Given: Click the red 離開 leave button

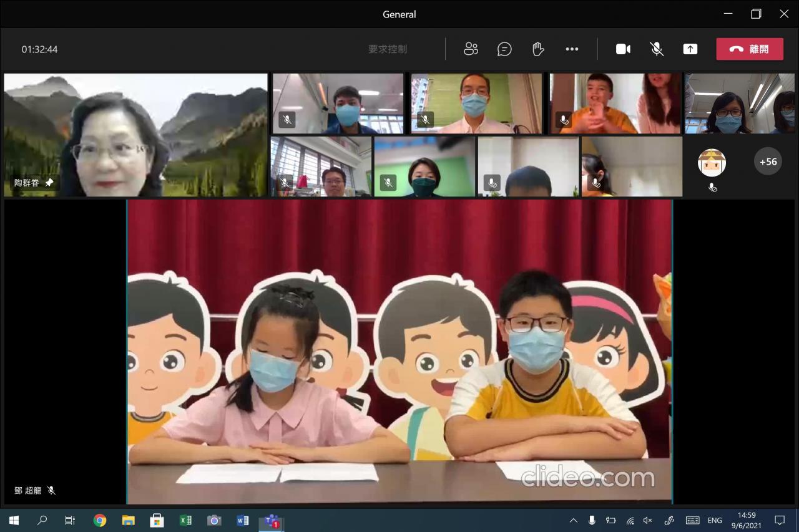Looking at the screenshot, I should point(750,49).
